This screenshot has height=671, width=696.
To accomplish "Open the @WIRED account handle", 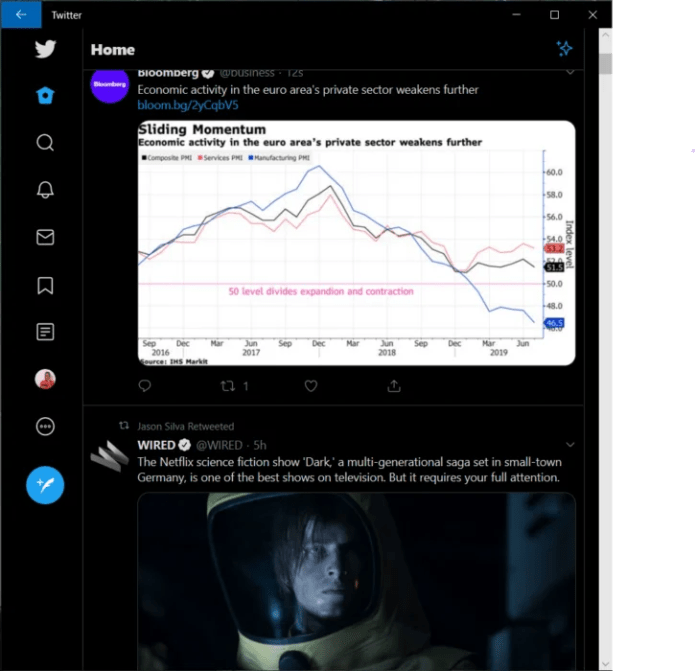I will click(x=219, y=445).
